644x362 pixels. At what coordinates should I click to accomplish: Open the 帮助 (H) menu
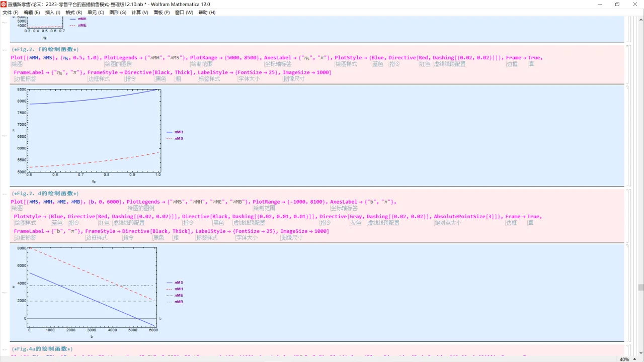click(207, 13)
